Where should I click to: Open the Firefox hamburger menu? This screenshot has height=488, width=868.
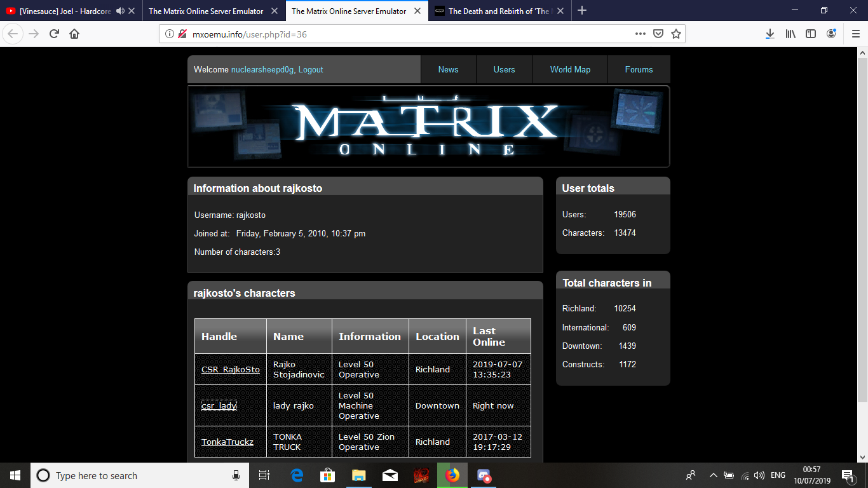855,34
